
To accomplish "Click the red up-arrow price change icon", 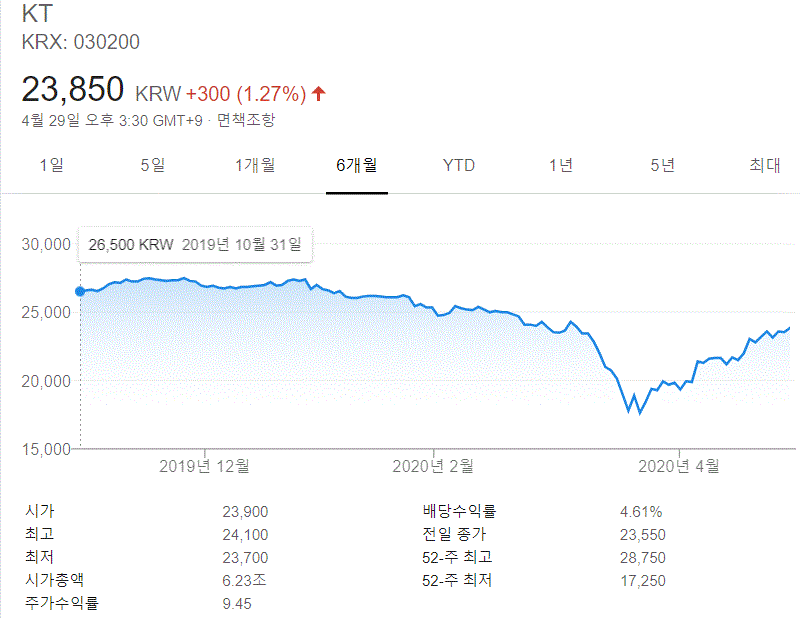I will pos(319,93).
